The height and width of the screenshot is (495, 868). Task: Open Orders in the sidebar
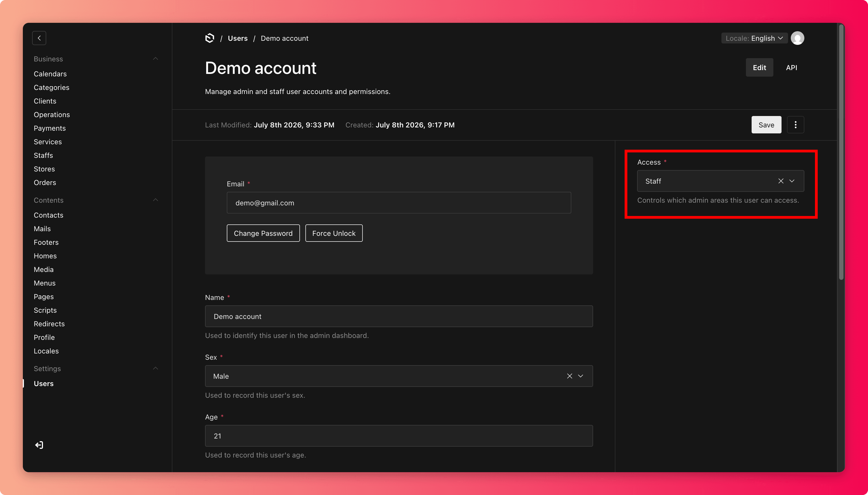(x=45, y=183)
